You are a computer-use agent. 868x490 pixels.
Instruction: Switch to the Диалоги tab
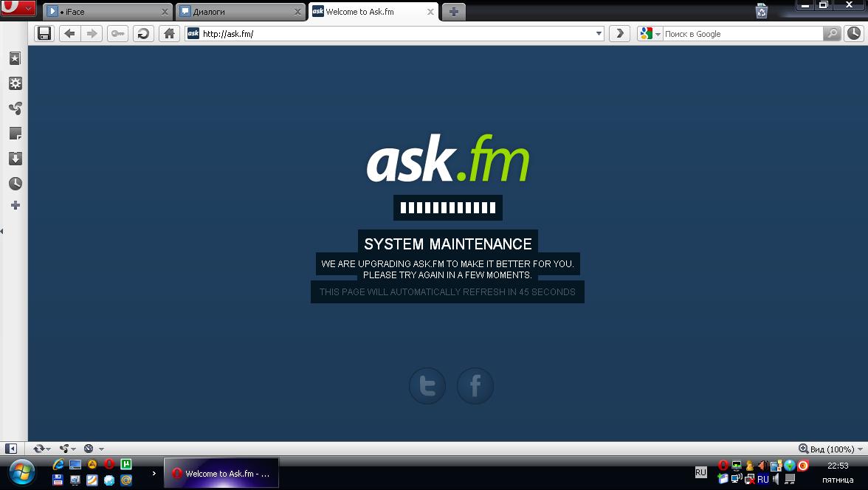[x=241, y=12]
